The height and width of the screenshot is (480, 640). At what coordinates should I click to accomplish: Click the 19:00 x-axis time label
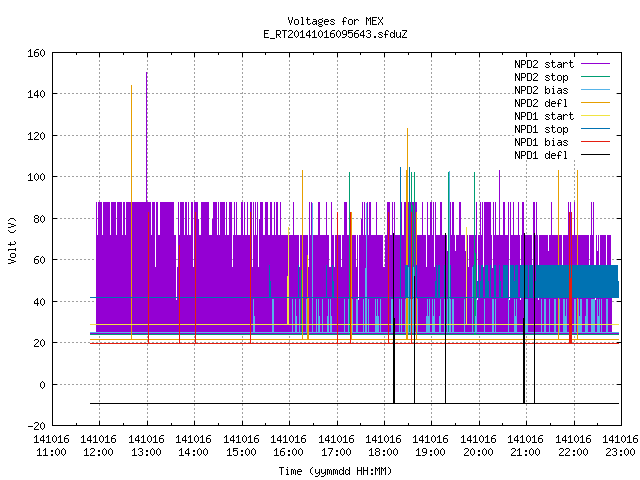coord(431,453)
